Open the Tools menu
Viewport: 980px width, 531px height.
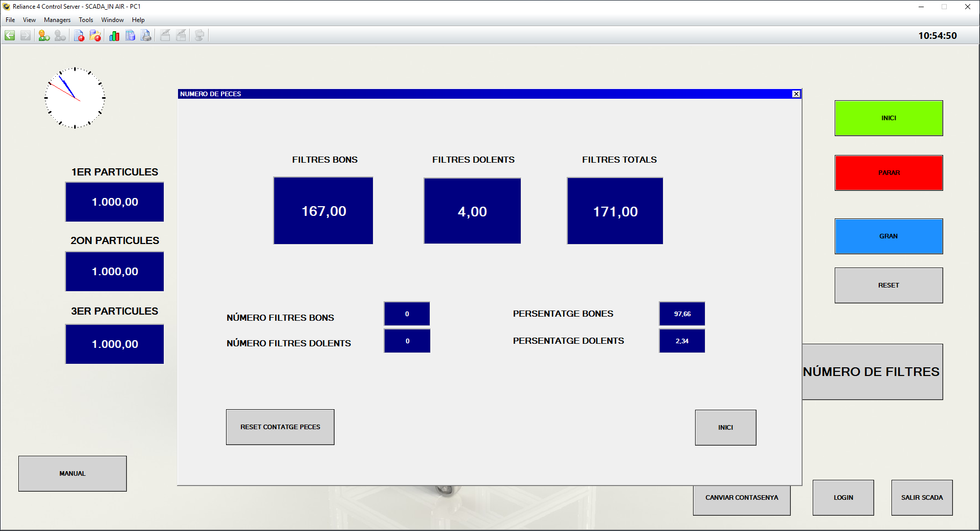(x=85, y=20)
